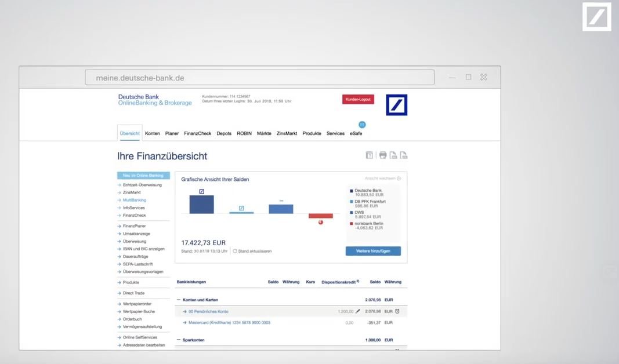Click the Bankleistungen column header
Image resolution: width=619 pixels, height=364 pixels.
pyautogui.click(x=191, y=282)
